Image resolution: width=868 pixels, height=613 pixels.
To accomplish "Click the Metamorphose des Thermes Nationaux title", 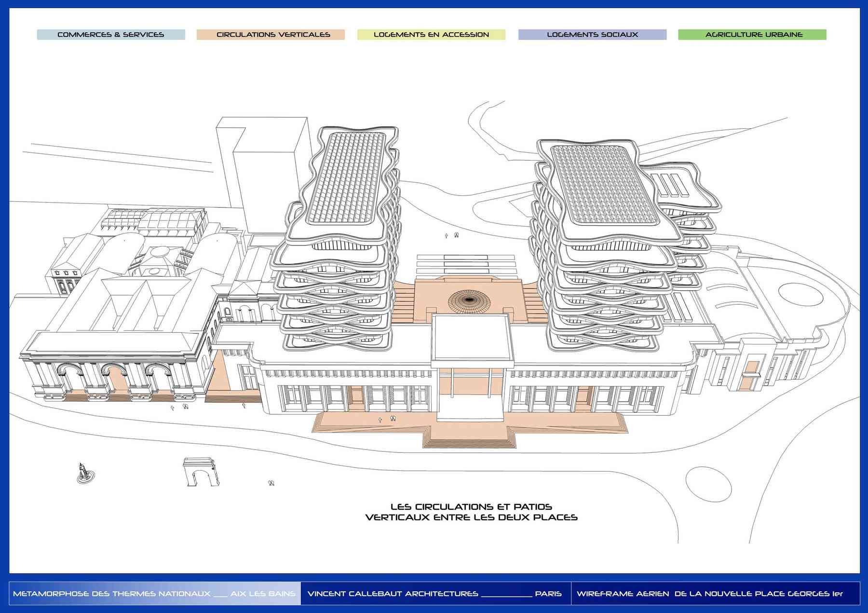I will (154, 593).
